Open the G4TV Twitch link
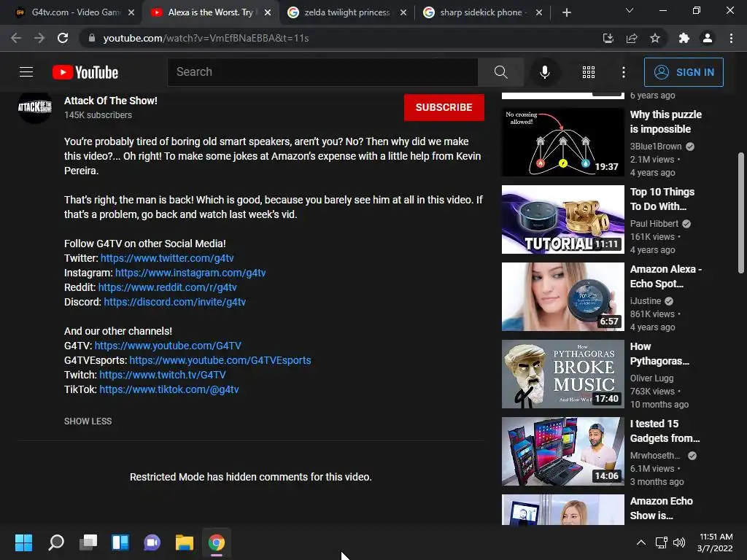 (x=163, y=375)
